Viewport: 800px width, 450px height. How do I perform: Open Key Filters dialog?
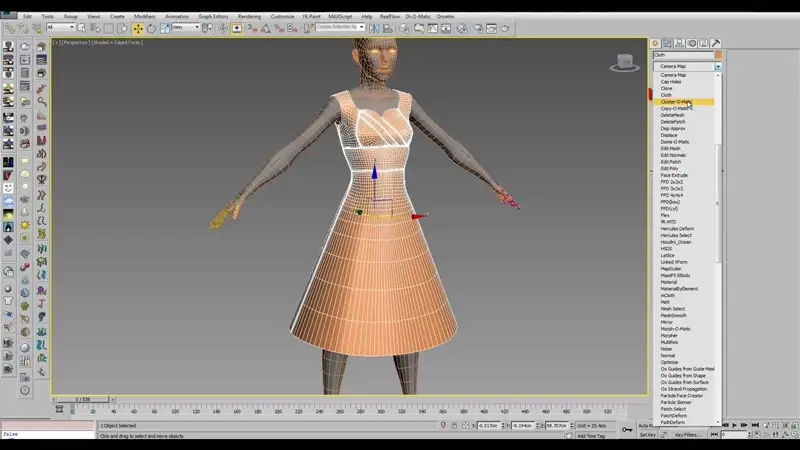(x=688, y=435)
